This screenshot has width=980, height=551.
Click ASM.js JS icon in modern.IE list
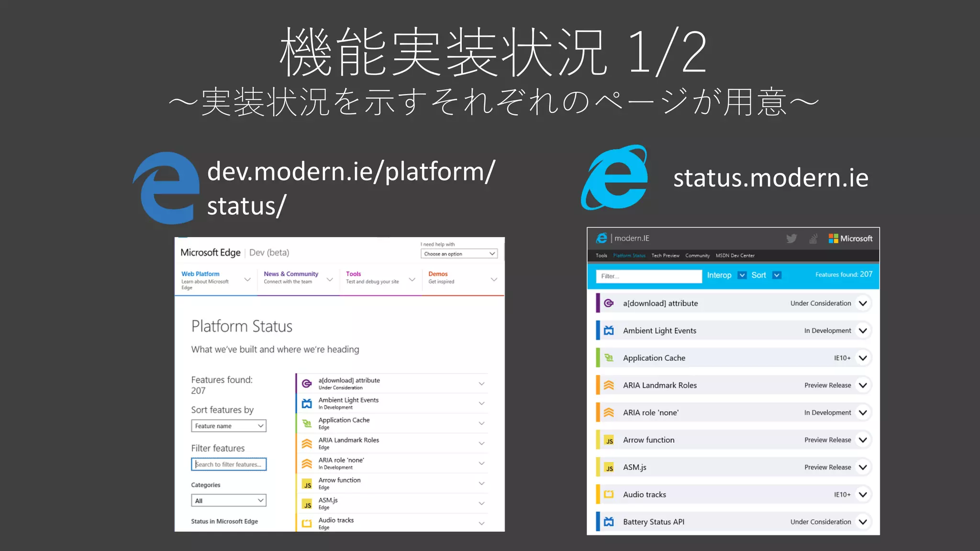pyautogui.click(x=609, y=467)
